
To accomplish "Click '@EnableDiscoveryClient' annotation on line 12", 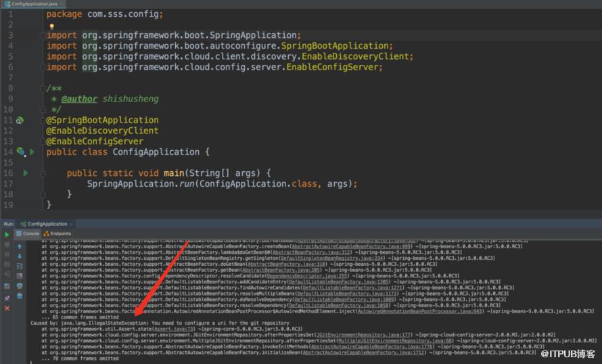I will point(102,131).
